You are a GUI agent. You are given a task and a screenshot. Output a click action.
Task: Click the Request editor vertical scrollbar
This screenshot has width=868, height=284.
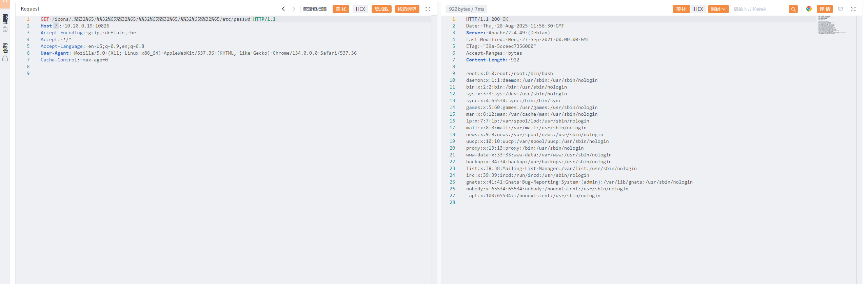[434, 149]
